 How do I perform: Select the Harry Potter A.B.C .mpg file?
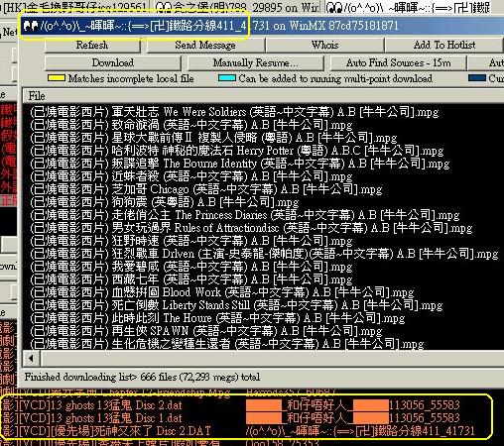coord(236,151)
